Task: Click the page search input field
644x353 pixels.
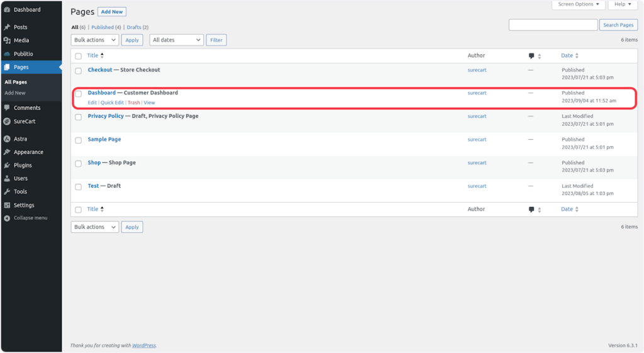Action: [x=553, y=25]
